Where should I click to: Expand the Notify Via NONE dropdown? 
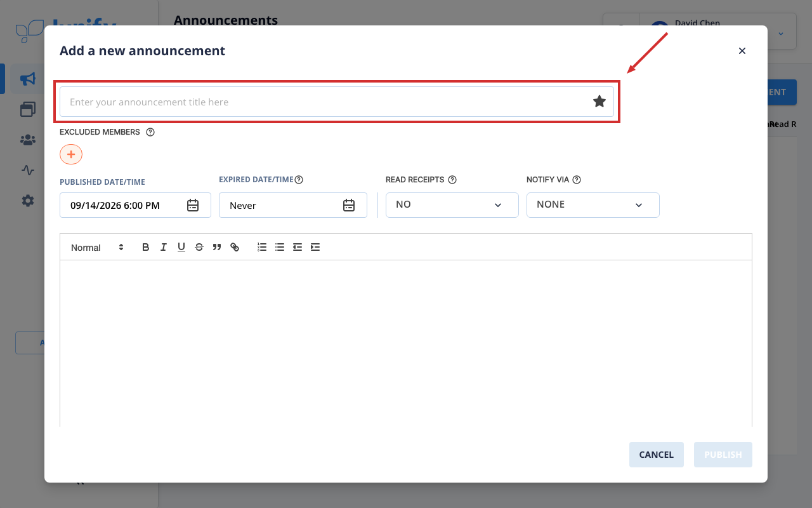[593, 205]
